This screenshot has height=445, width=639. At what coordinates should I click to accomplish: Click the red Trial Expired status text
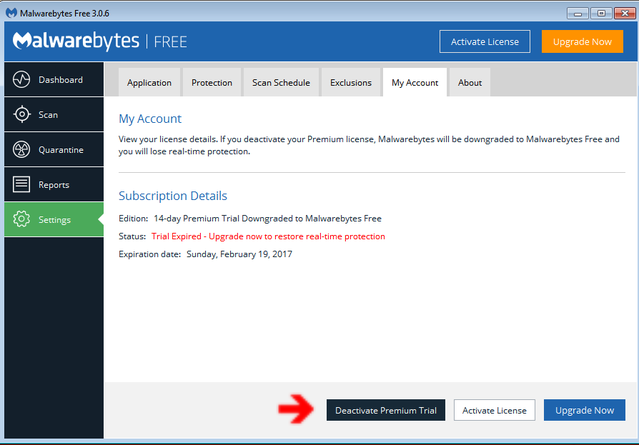[x=268, y=236]
